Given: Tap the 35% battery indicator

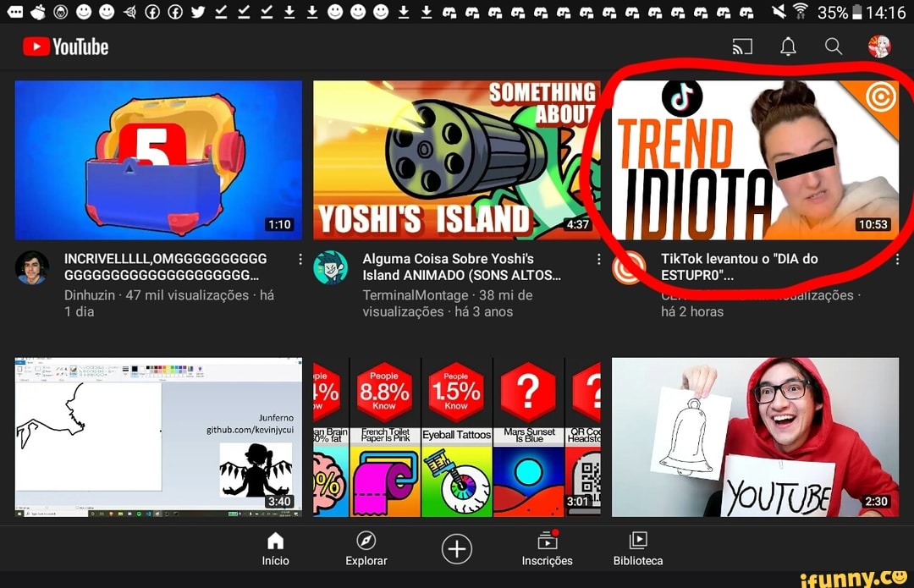Looking at the screenshot, I should coord(840,12).
